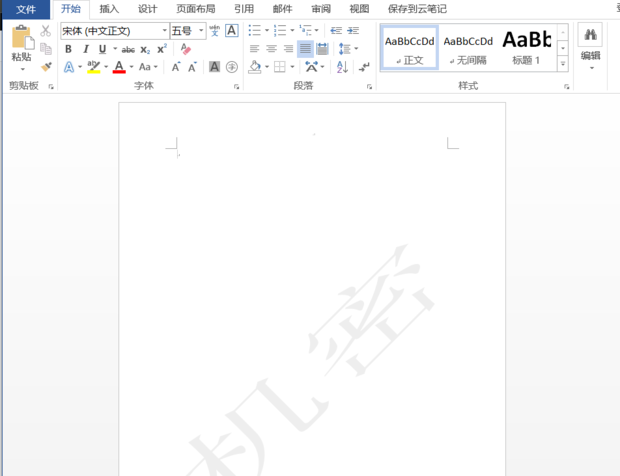620x476 pixels.
Task: Toggle character shading
Action: [214, 67]
